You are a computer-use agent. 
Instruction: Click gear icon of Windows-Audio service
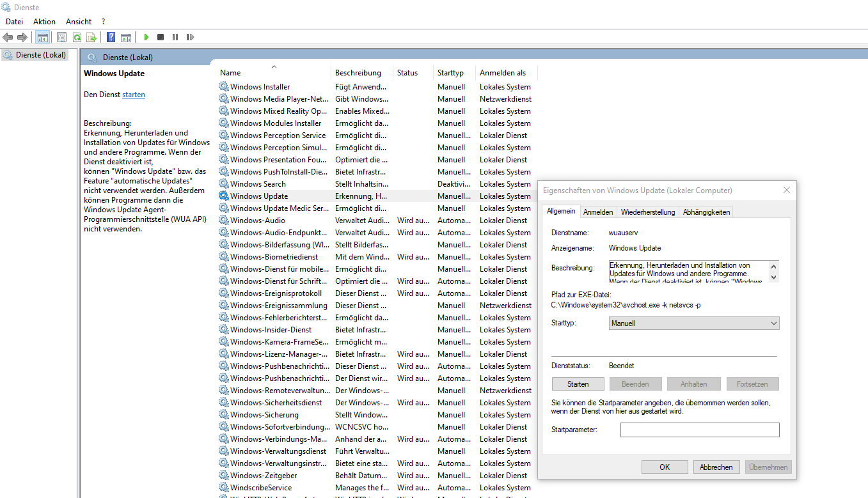point(223,220)
